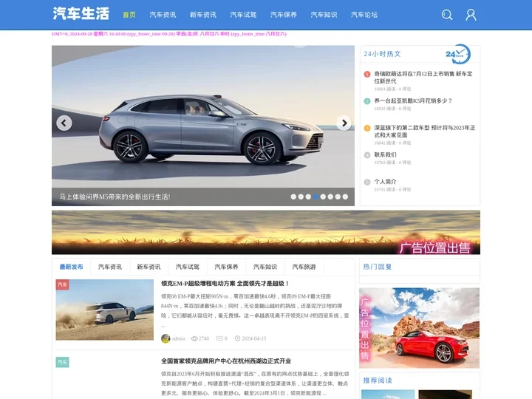Switch to the 汽车保养 content tab

[226, 267]
